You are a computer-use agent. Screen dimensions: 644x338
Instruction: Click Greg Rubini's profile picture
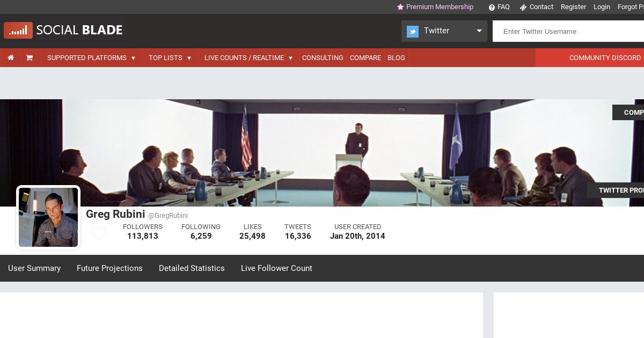48,217
